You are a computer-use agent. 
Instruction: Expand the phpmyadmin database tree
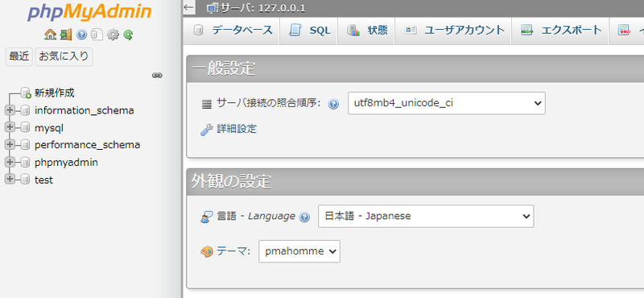10,163
